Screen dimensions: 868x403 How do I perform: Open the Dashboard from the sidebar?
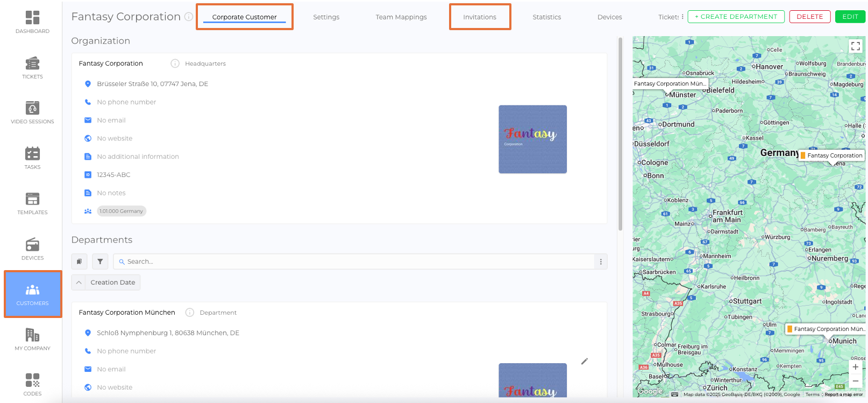coord(32,23)
